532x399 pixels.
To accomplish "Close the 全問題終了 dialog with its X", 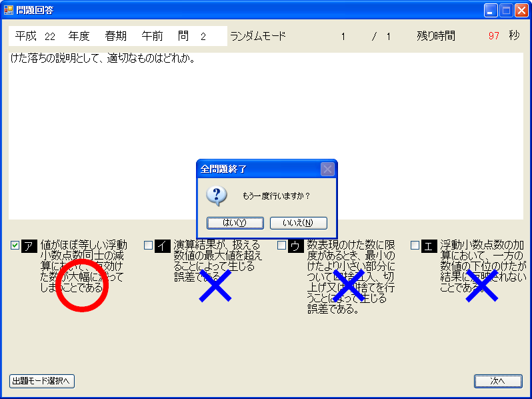I will (327, 169).
